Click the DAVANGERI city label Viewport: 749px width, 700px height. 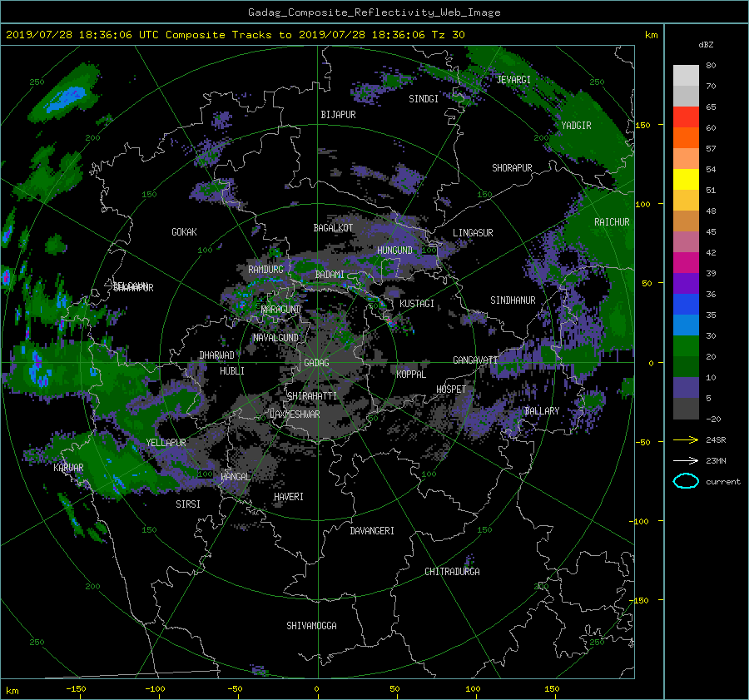click(372, 531)
